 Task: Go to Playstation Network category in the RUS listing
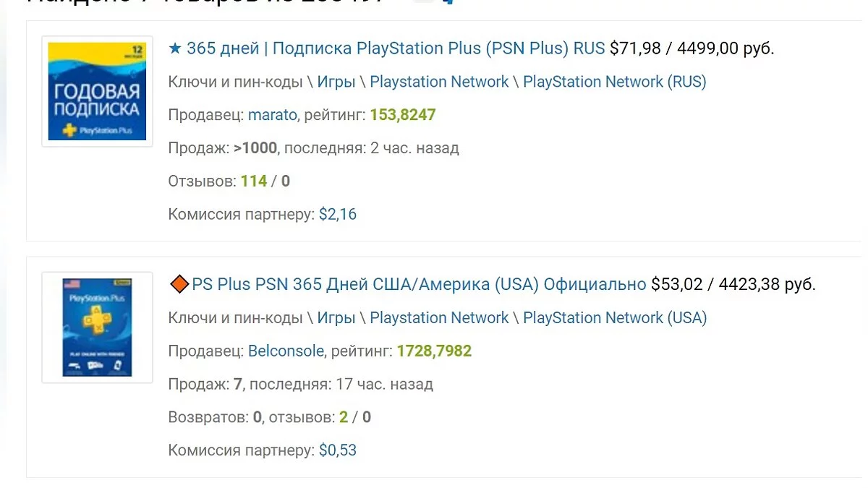[x=439, y=82]
